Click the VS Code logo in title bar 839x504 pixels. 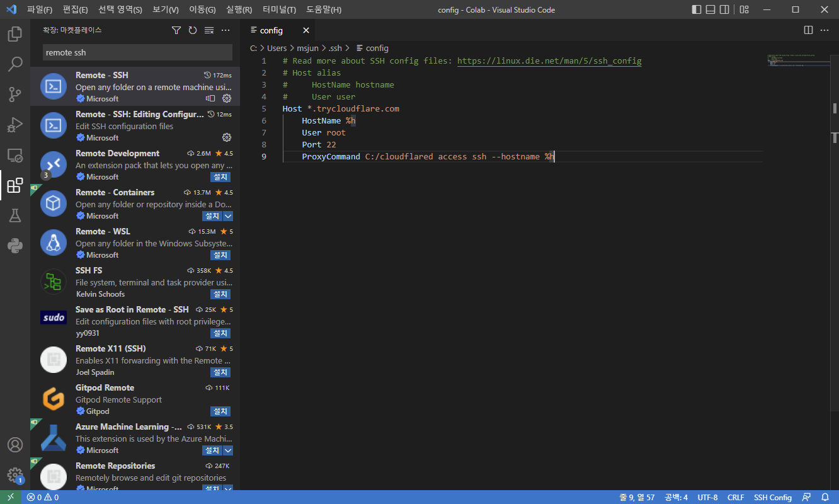point(11,9)
